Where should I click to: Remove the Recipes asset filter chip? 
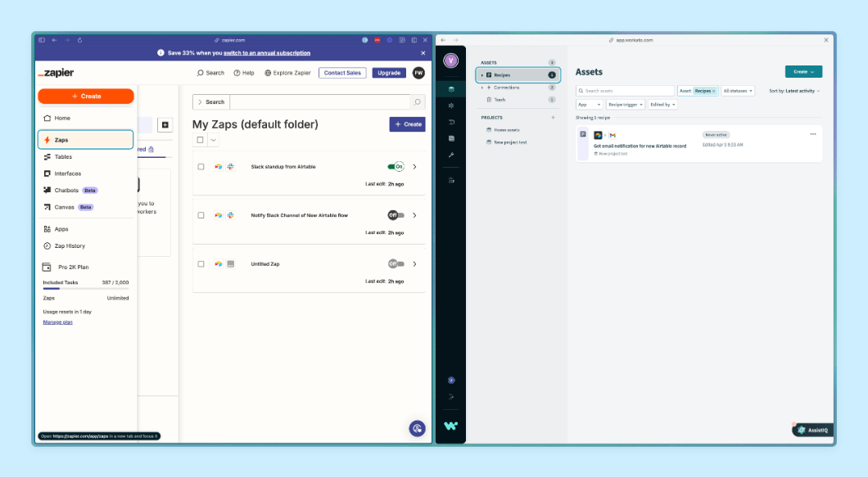click(713, 91)
